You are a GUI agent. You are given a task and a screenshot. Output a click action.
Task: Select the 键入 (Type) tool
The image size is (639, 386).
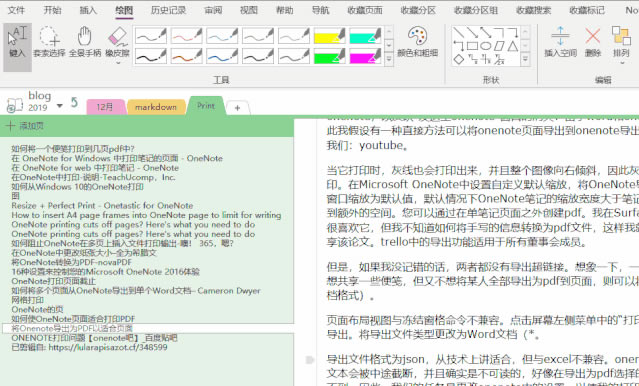coord(18,47)
